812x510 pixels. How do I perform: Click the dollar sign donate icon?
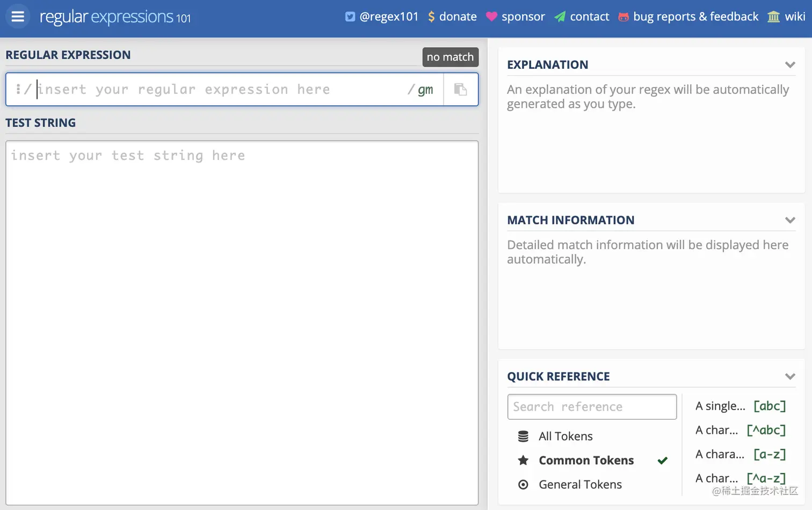click(431, 17)
